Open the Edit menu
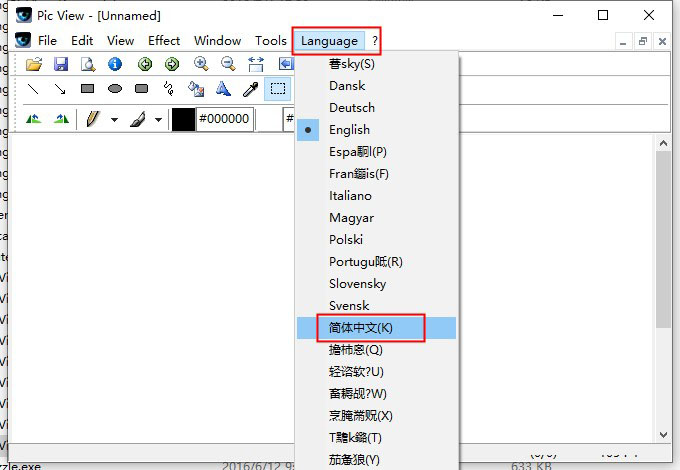The width and height of the screenshot is (680, 470). tap(82, 41)
